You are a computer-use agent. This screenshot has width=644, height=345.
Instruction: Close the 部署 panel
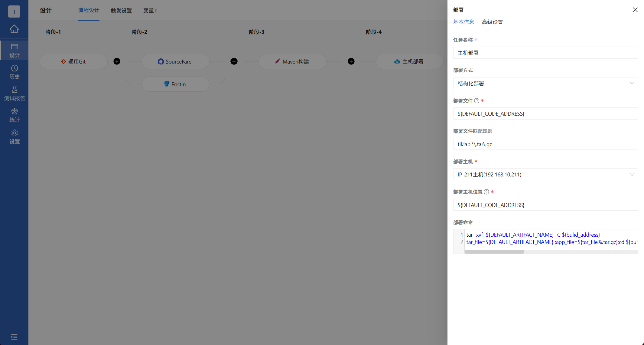click(x=635, y=10)
